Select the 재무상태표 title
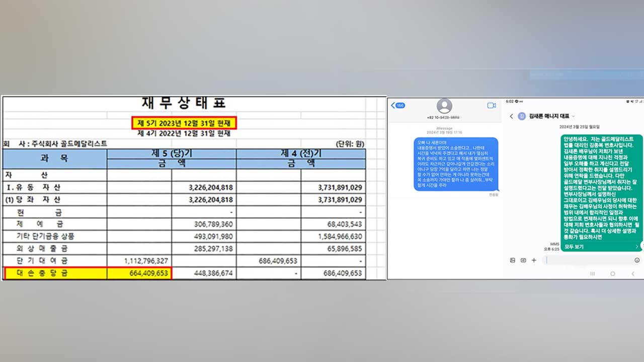The image size is (644, 362). pos(184,103)
